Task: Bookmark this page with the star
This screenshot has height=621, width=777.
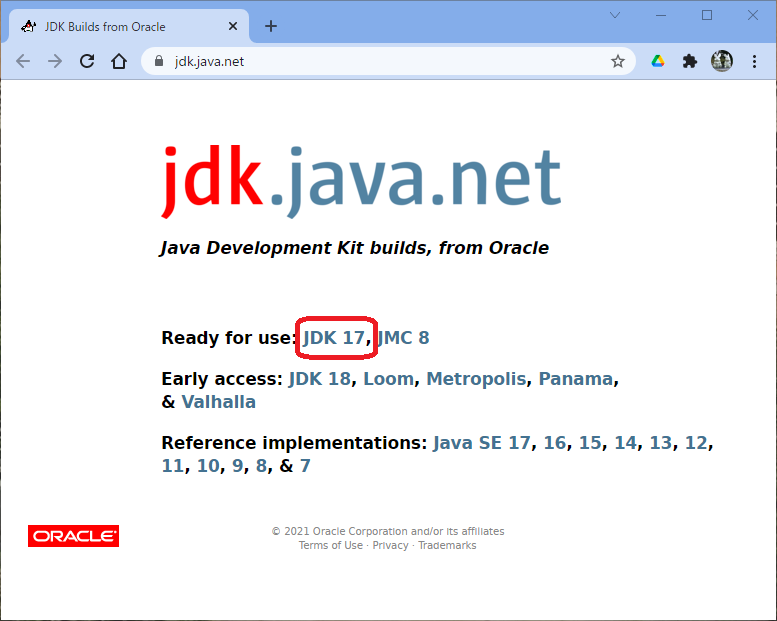Action: 618,61
